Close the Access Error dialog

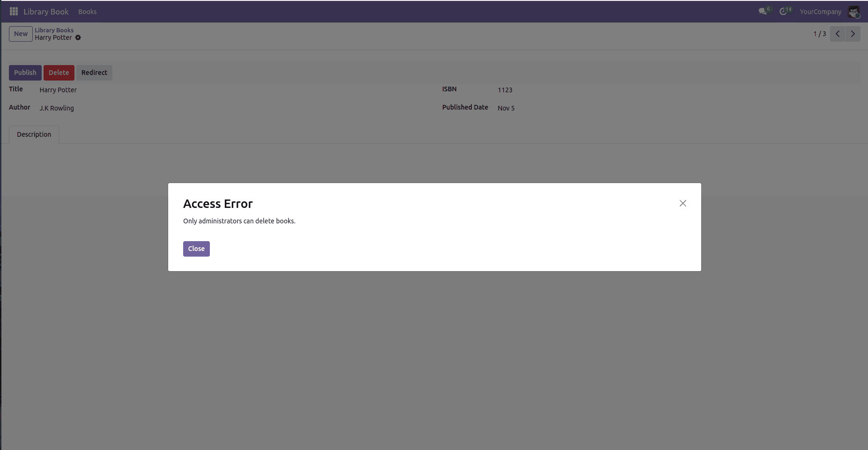196,249
